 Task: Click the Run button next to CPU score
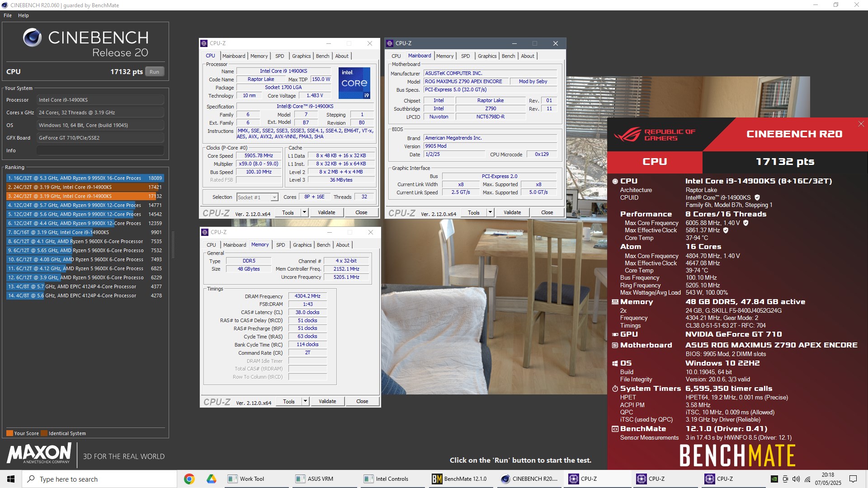[x=155, y=72]
